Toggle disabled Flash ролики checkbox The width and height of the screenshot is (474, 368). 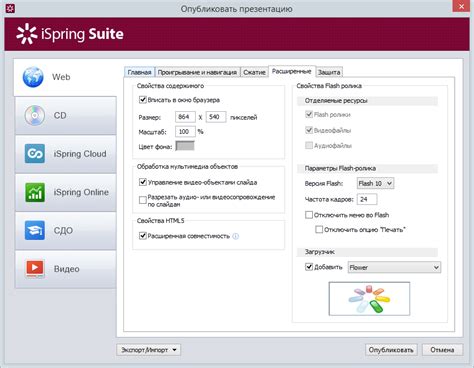(309, 115)
